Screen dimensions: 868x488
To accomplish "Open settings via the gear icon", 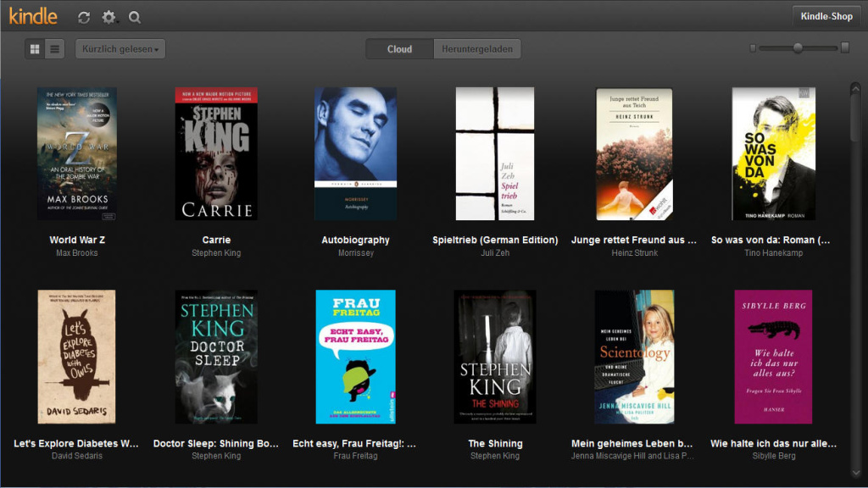I will pos(109,18).
